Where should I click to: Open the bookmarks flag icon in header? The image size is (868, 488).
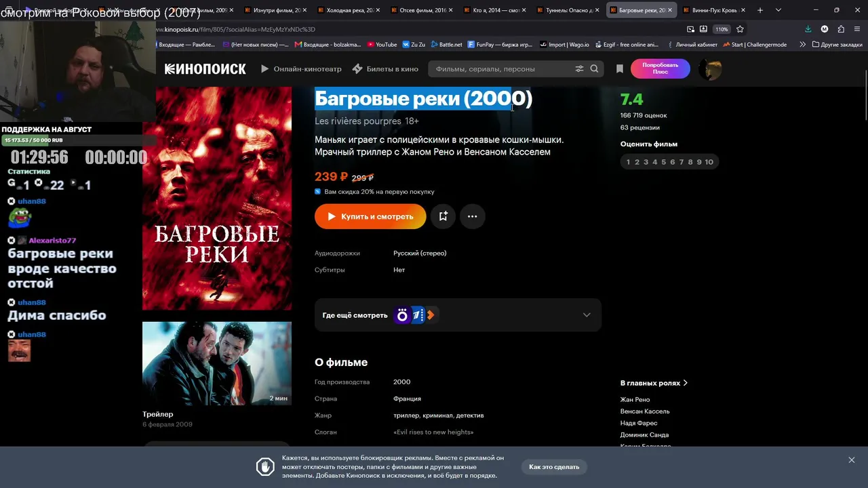pyautogui.click(x=619, y=68)
